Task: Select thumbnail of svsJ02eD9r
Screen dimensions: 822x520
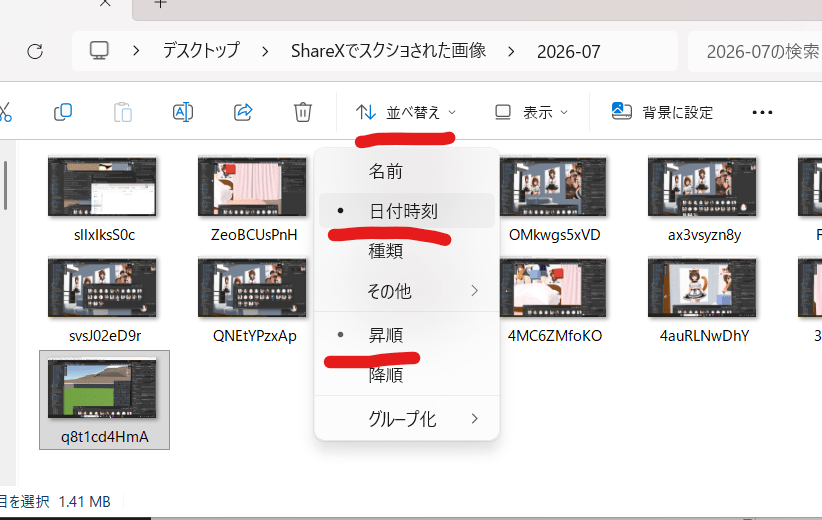Action: 102,287
